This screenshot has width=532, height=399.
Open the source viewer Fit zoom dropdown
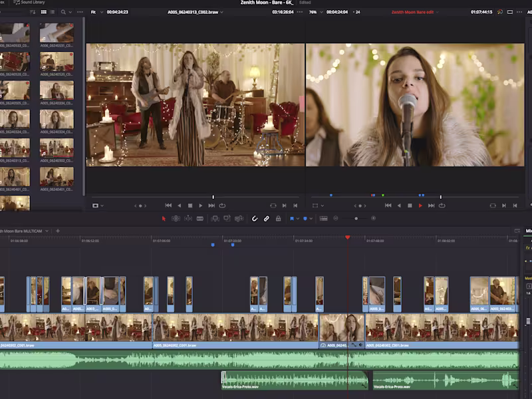click(95, 12)
